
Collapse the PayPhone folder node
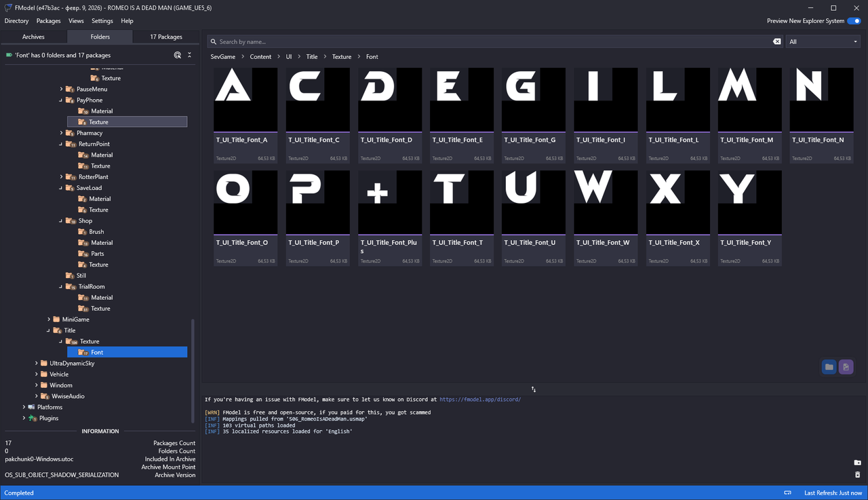pyautogui.click(x=61, y=100)
